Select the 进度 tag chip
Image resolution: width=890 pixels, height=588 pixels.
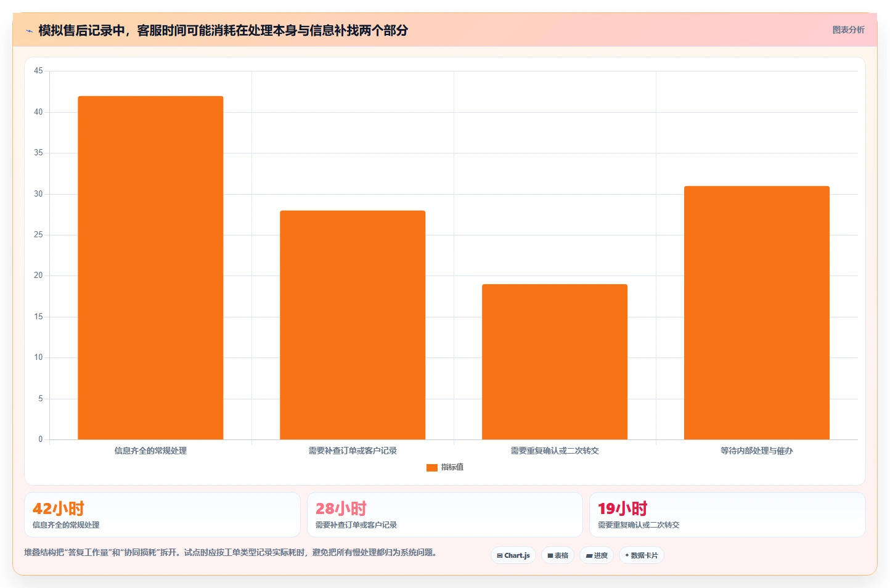coord(597,555)
